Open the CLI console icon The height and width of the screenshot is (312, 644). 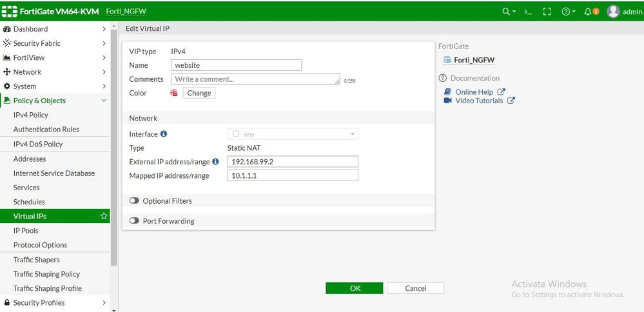tap(528, 12)
